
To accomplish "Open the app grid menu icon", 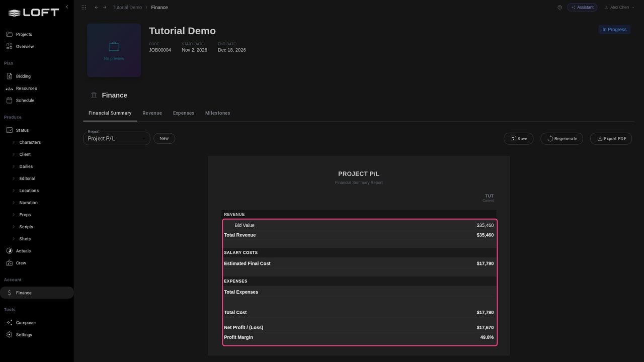I will click(x=84, y=8).
